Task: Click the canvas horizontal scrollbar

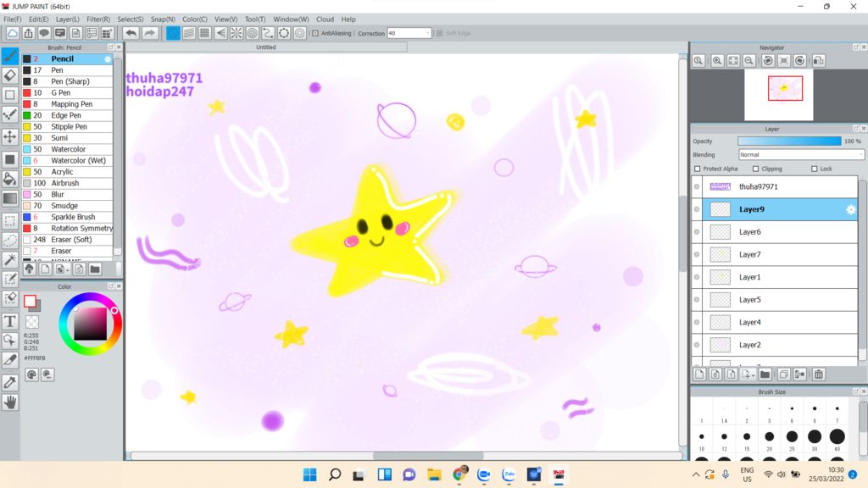Action: [428, 456]
